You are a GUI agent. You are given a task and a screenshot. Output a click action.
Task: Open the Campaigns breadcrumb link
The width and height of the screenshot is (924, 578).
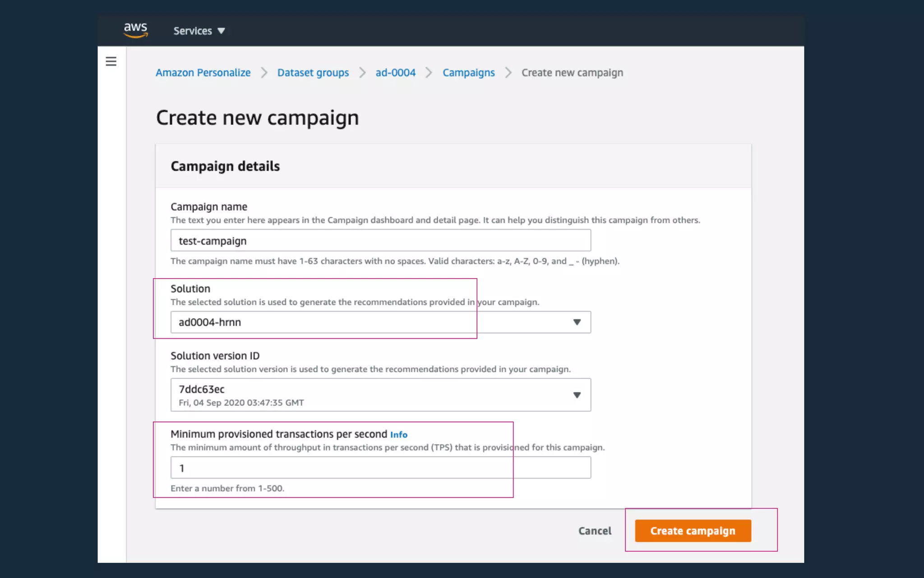(x=468, y=73)
